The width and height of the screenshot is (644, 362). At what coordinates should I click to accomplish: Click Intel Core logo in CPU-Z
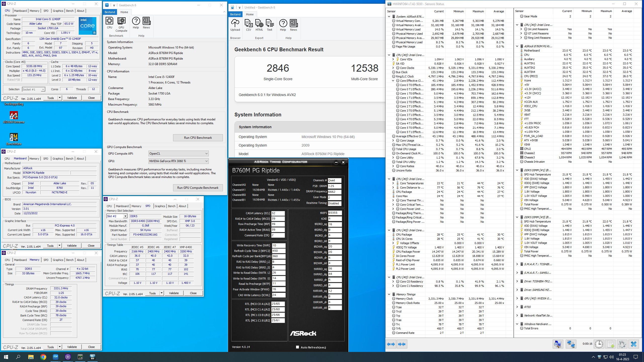point(88,26)
